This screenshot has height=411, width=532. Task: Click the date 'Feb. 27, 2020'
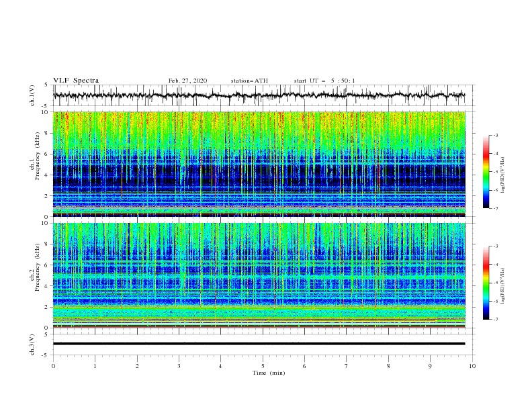(x=187, y=81)
